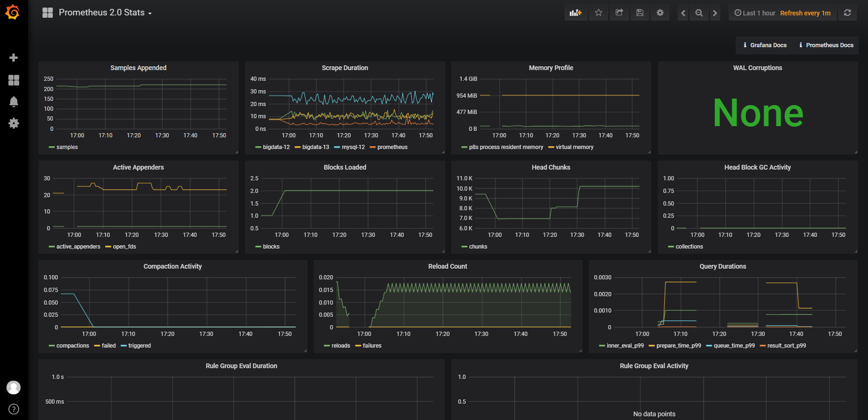Click compactions legend label
The image size is (868, 420).
click(x=73, y=346)
